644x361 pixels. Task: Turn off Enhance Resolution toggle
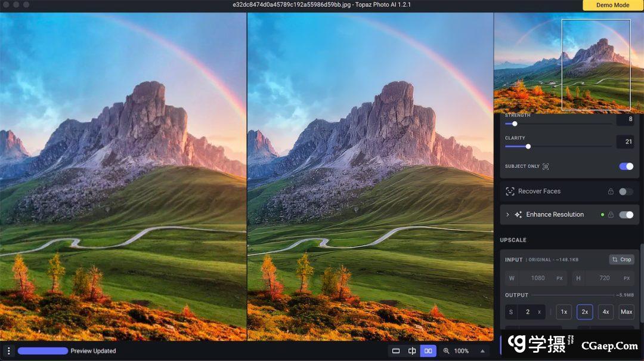(x=626, y=215)
